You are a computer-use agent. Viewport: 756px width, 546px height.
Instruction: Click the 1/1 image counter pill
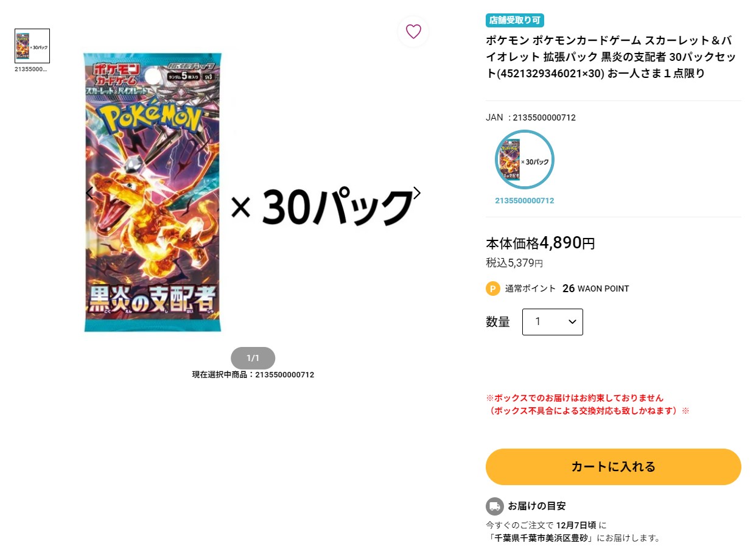point(253,358)
